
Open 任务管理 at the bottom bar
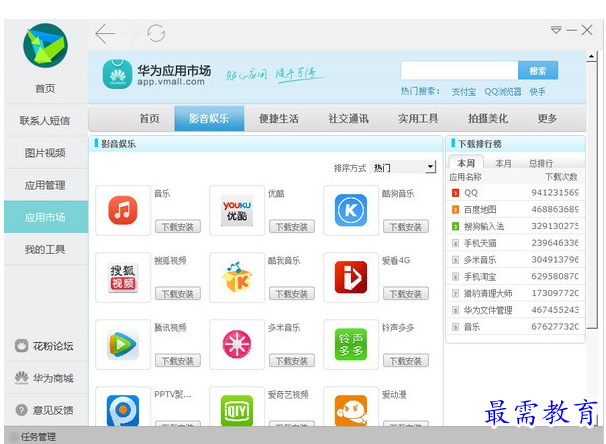point(38,437)
